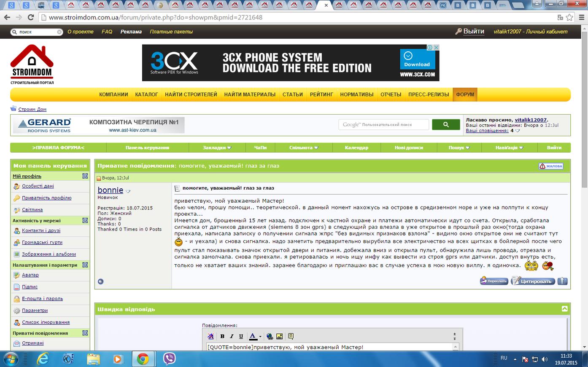Open the Навігація dropdown menu
Viewport: 588px width, 367px height.
(x=510, y=147)
